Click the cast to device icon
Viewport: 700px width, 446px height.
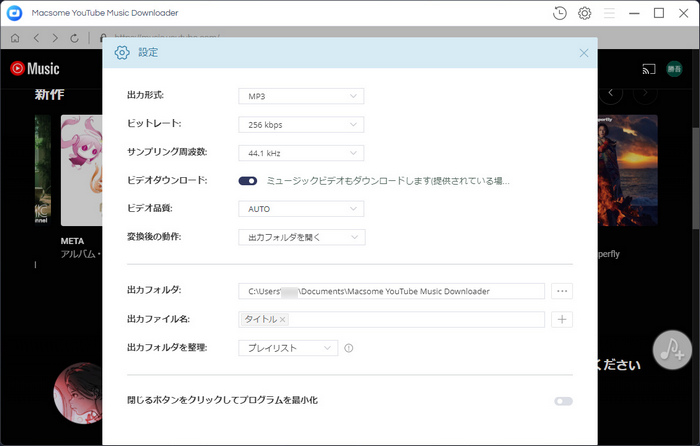pyautogui.click(x=649, y=69)
